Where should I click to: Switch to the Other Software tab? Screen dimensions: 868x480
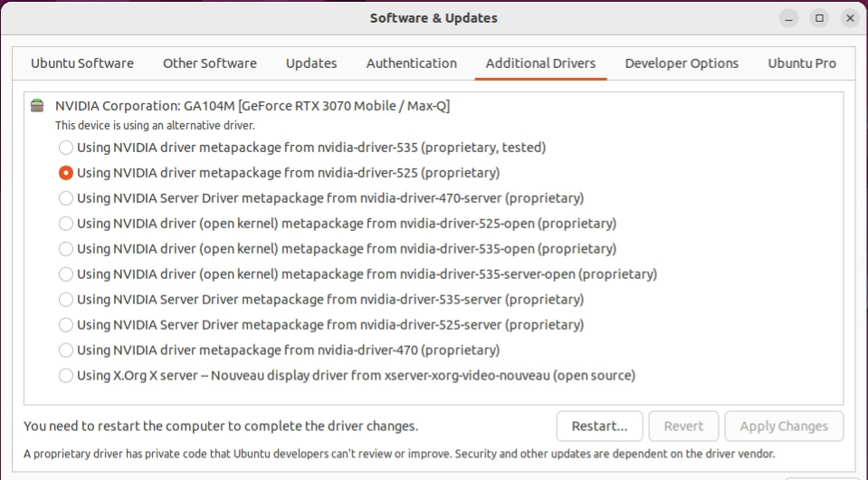pyautogui.click(x=209, y=63)
